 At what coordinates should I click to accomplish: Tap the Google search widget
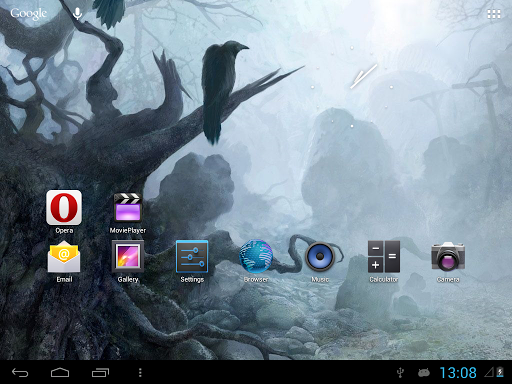(29, 14)
